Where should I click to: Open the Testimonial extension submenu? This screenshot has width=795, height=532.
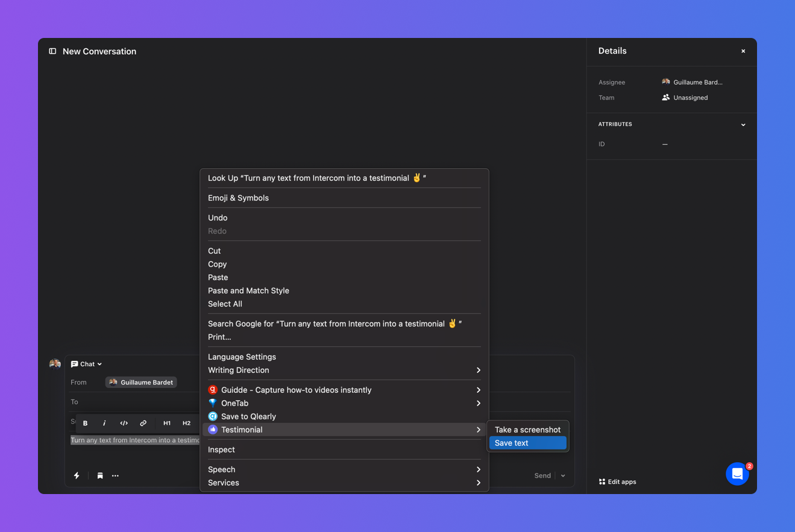coord(344,430)
